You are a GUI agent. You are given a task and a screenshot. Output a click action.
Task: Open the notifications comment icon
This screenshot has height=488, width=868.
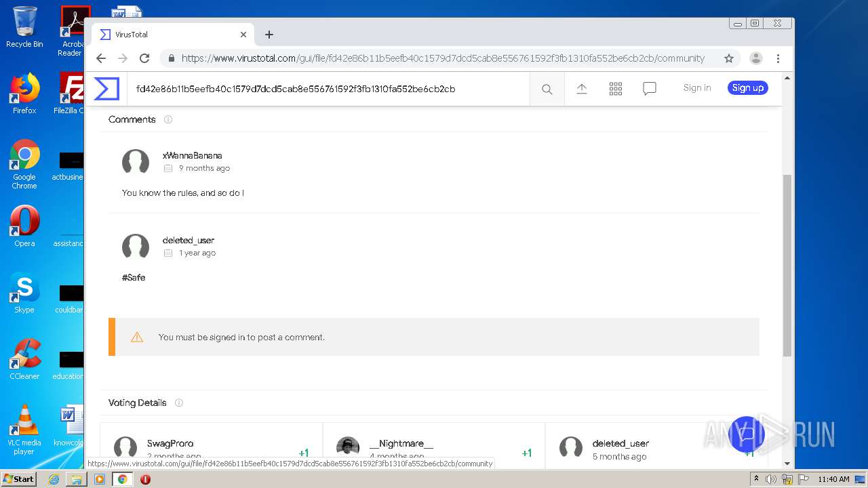[650, 89]
